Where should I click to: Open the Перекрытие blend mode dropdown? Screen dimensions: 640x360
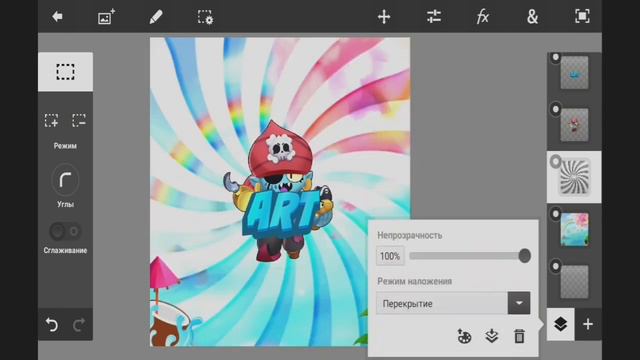pyautogui.click(x=453, y=303)
